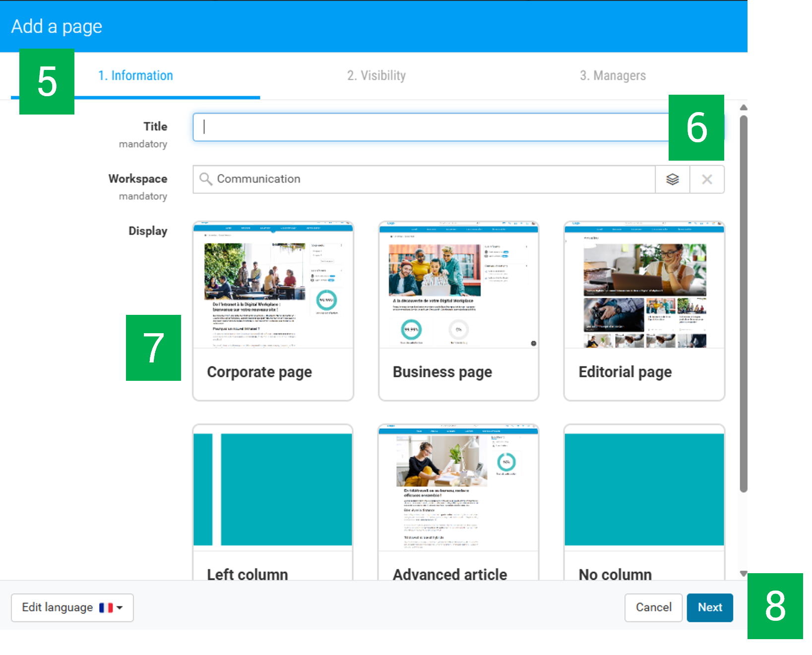Click the Add a page header title

[57, 26]
